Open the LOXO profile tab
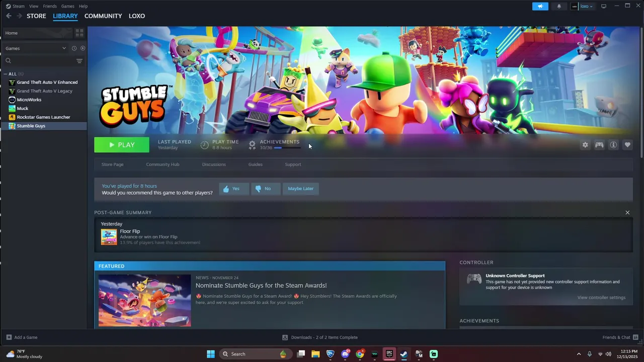The width and height of the screenshot is (644, 362). 137,16
